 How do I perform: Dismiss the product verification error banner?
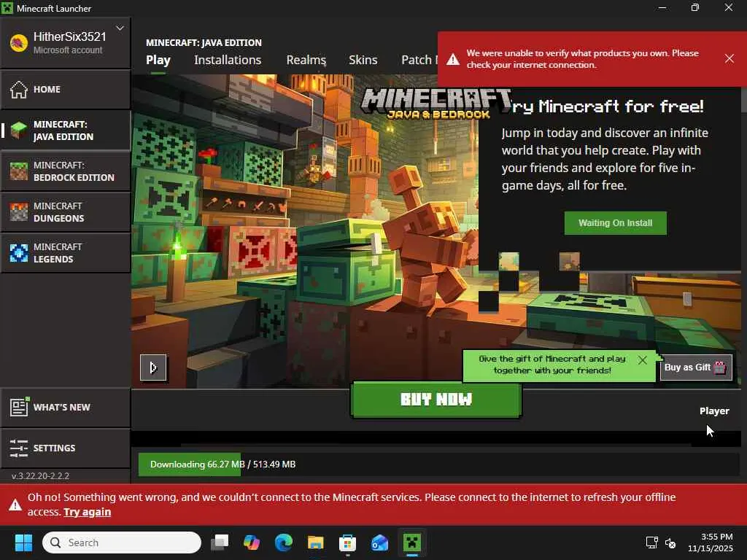click(x=729, y=58)
